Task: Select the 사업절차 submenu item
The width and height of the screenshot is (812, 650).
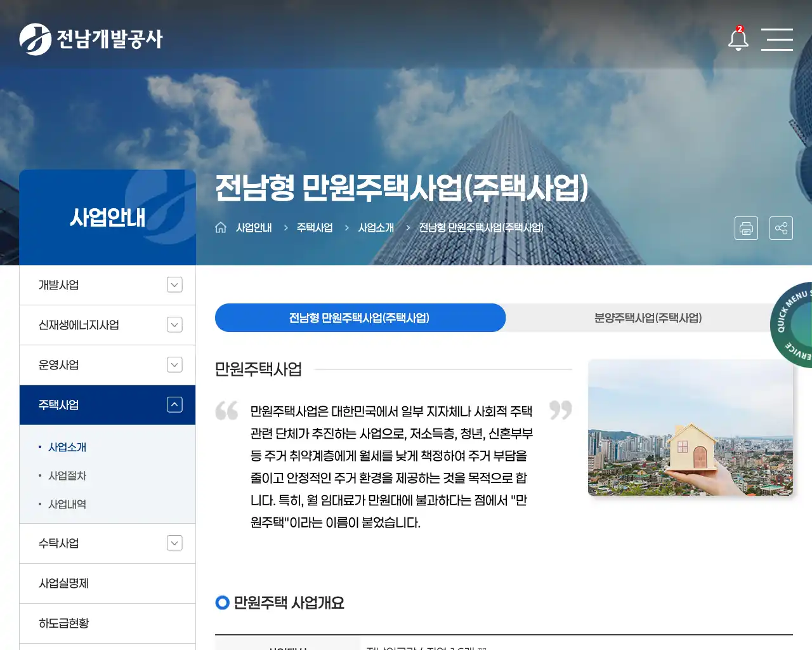Action: point(67,475)
